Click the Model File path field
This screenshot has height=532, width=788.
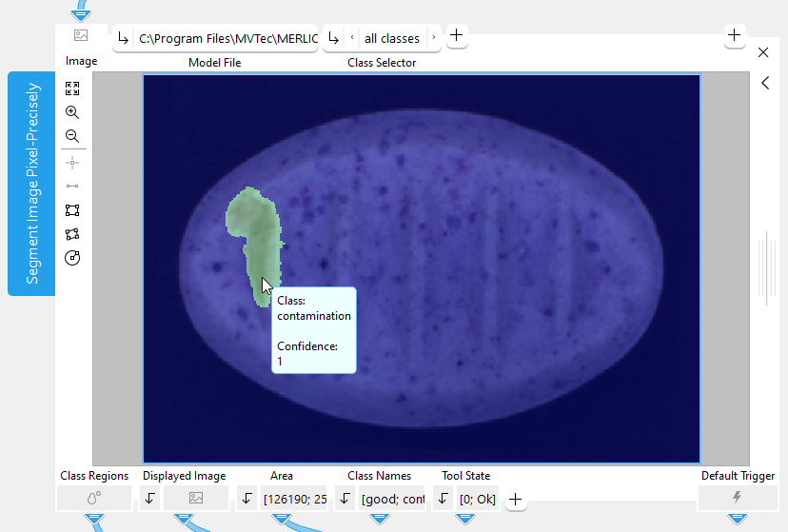pos(227,39)
